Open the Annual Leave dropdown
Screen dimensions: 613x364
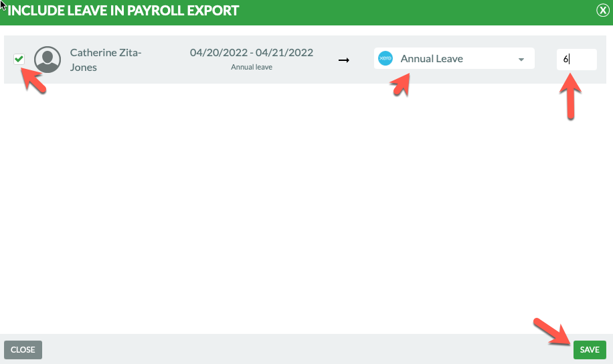(x=454, y=58)
